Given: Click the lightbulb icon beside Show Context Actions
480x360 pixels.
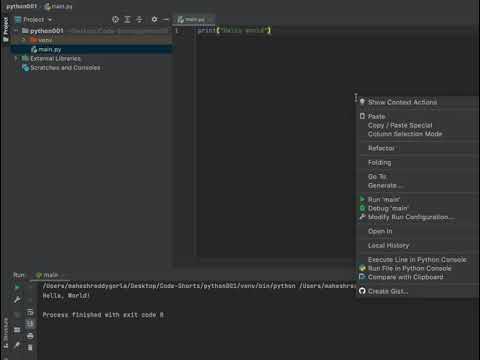Looking at the screenshot, I should pos(362,102).
